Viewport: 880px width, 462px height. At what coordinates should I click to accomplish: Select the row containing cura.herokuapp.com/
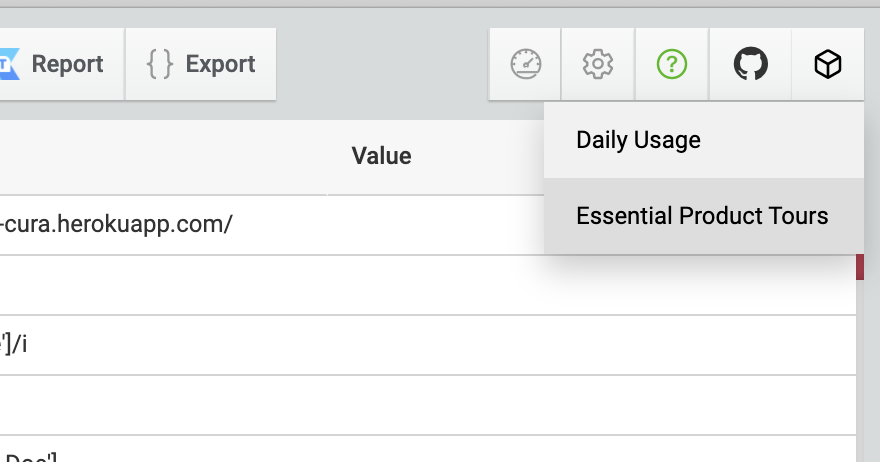point(272,225)
